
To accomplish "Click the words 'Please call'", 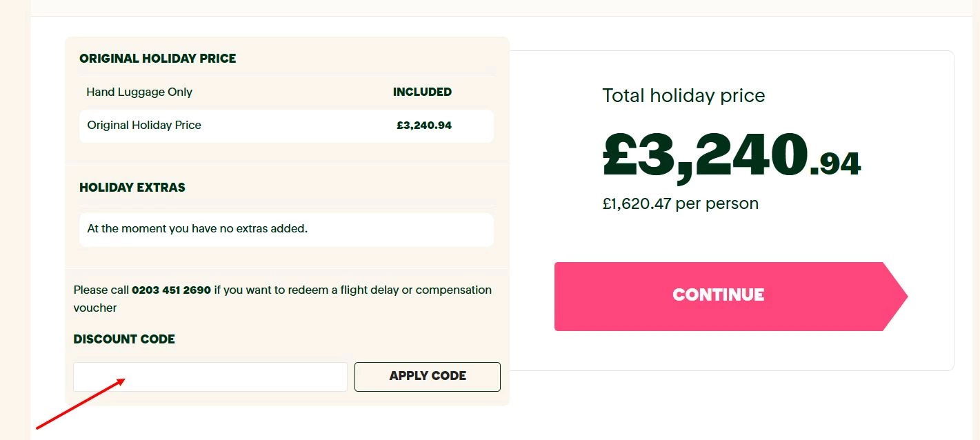I will [101, 290].
